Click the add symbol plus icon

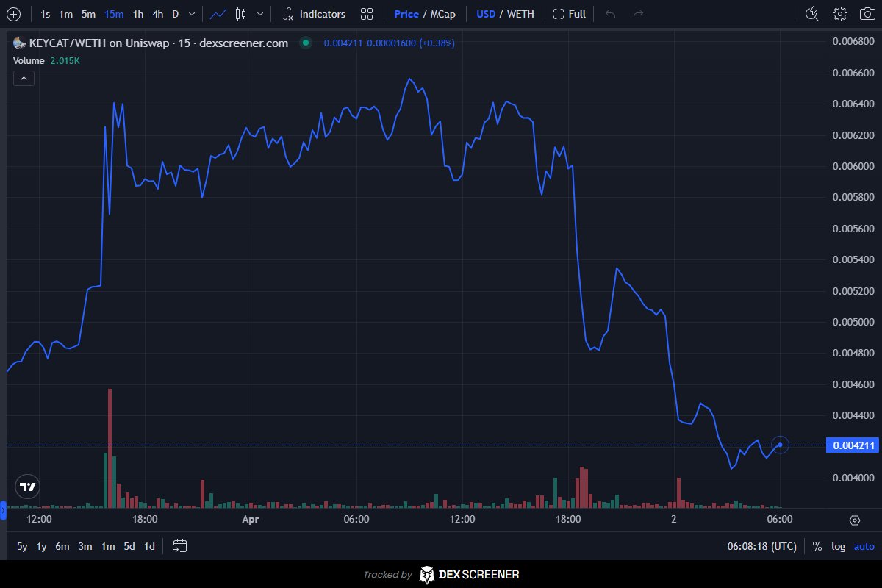(14, 14)
